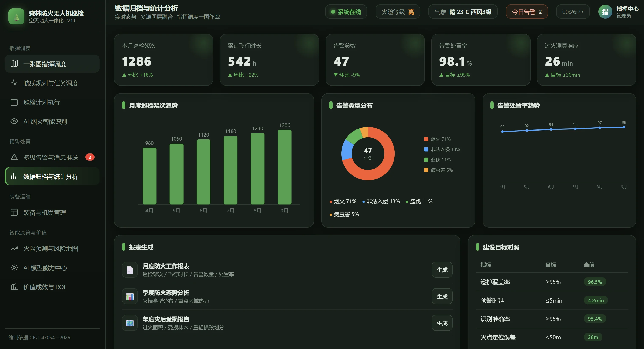Open 巡检计划执行 page
Image resolution: width=644 pixels, height=349 pixels.
52,102
